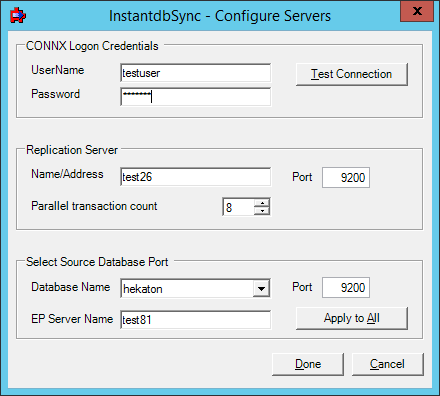The height and width of the screenshot is (396, 440).
Task: Open the Database Name dropdown
Action: click(261, 288)
